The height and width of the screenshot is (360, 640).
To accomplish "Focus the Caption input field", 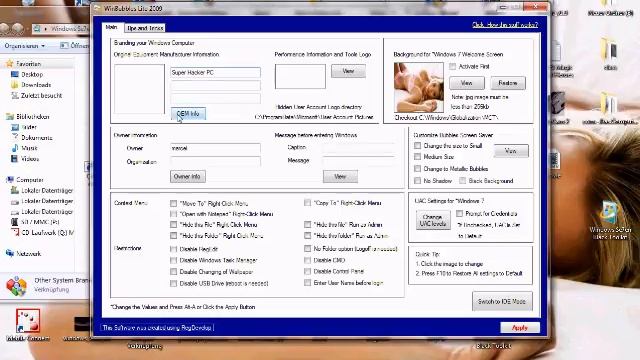I will pos(359,147).
